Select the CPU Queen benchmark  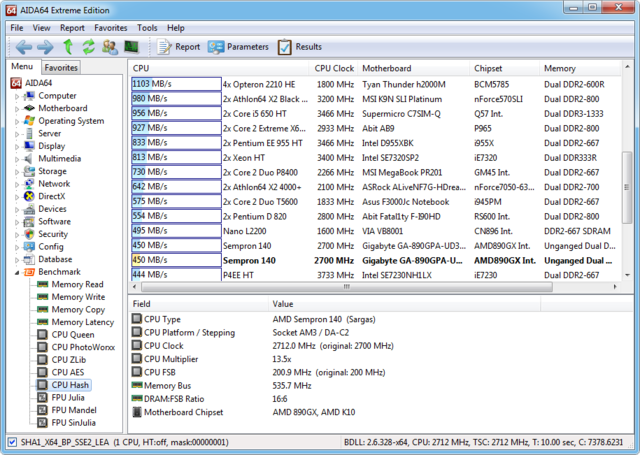(x=71, y=335)
